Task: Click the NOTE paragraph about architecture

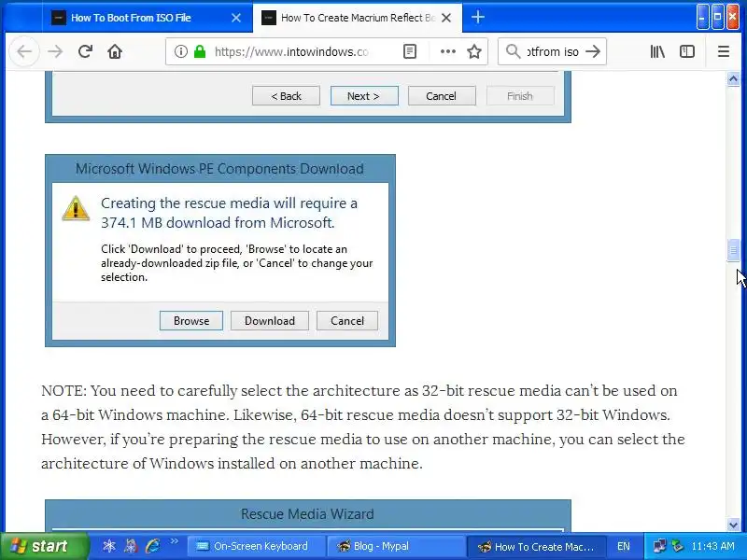Action: point(363,427)
